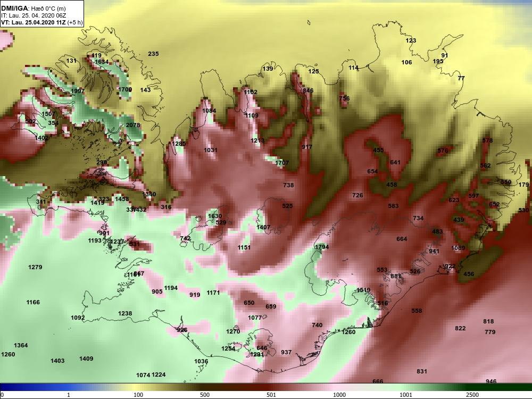Click the map value 937
The height and width of the screenshot is (399, 532).
click(x=286, y=352)
